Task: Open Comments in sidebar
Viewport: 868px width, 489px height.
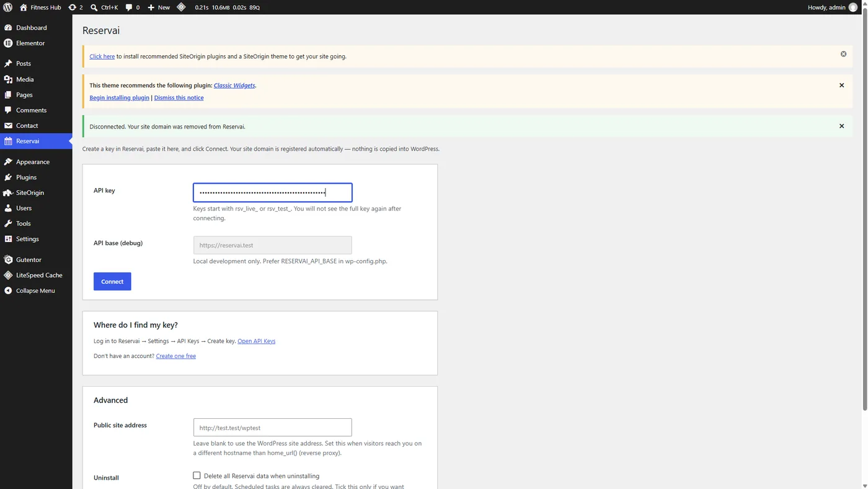Action: tap(36, 110)
